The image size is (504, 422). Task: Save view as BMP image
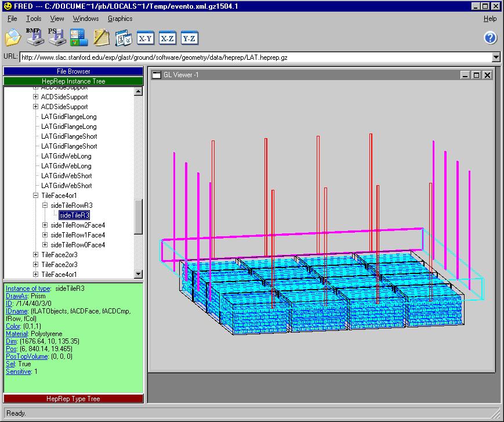[x=34, y=37]
